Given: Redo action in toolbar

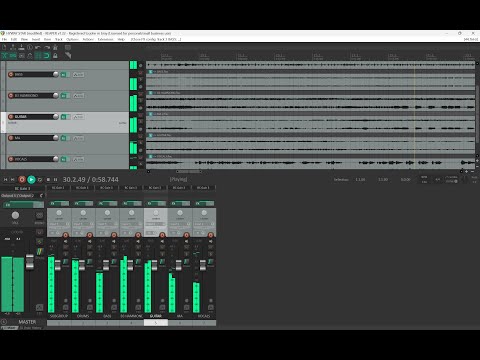Looking at the screenshot, I should pyautogui.click(x=47, y=48).
